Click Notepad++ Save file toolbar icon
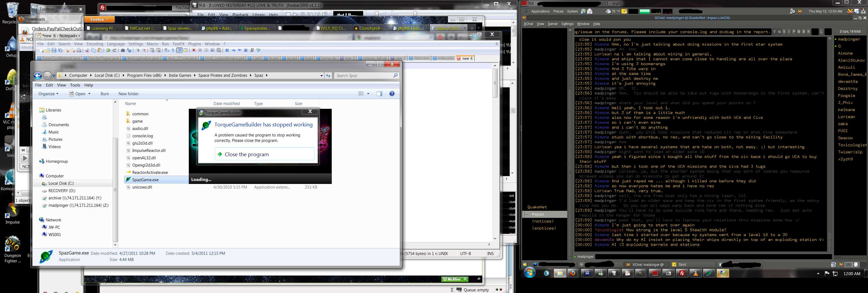868x293 pixels. [54, 50]
